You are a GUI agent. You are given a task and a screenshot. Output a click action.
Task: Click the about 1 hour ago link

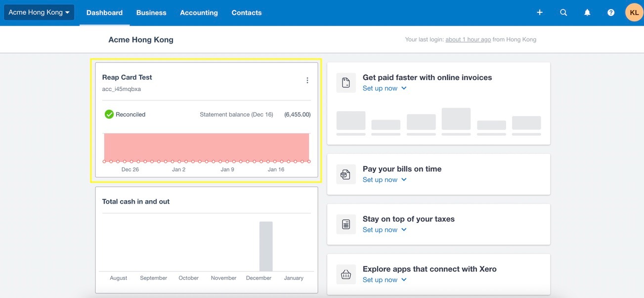tap(468, 40)
